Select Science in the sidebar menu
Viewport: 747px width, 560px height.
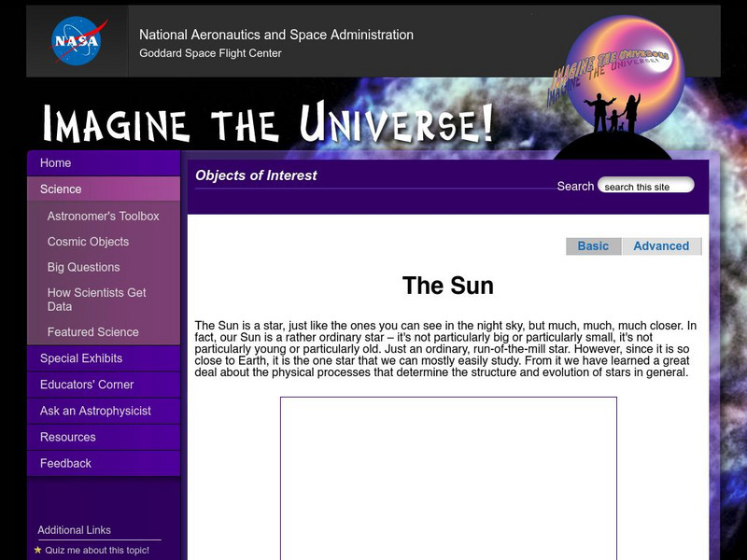[60, 189]
